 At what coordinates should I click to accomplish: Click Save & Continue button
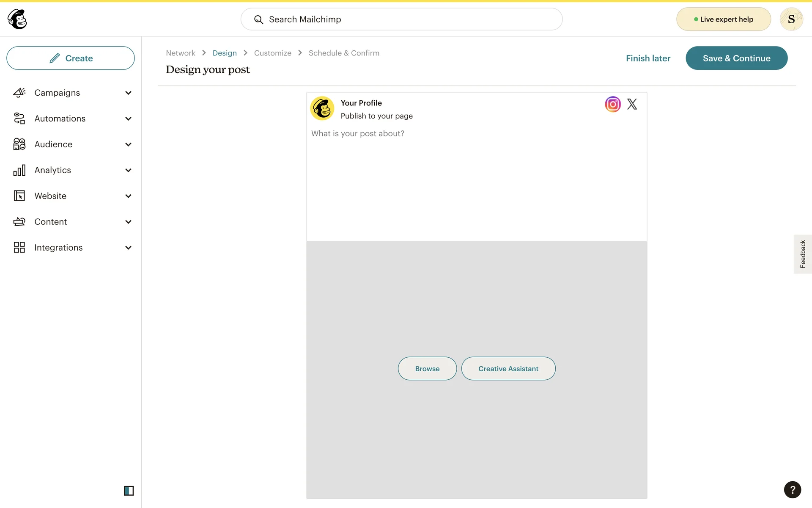736,58
